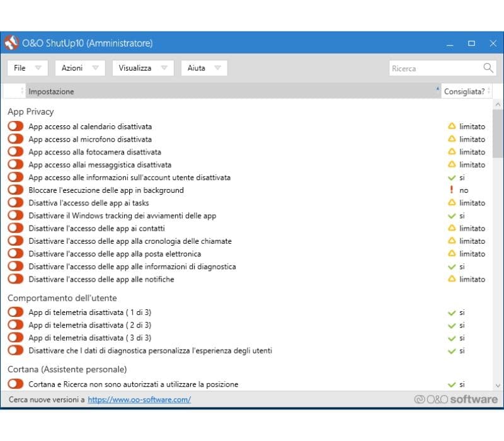The width and height of the screenshot is (504, 441).
Task: Open the Azioni dropdown menu
Action: 80,68
